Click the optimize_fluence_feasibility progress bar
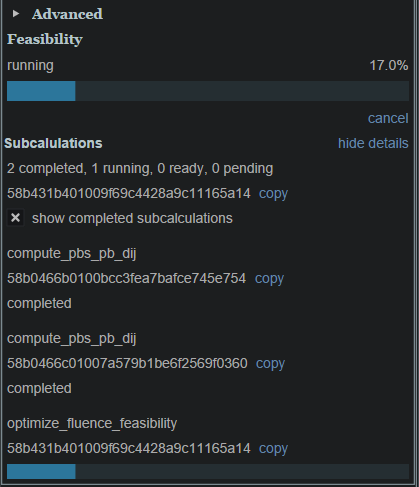Image resolution: width=419 pixels, height=487 pixels. pos(208,471)
